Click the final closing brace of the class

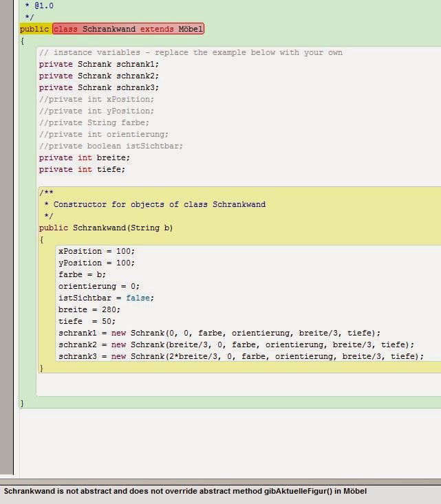pyautogui.click(x=22, y=403)
